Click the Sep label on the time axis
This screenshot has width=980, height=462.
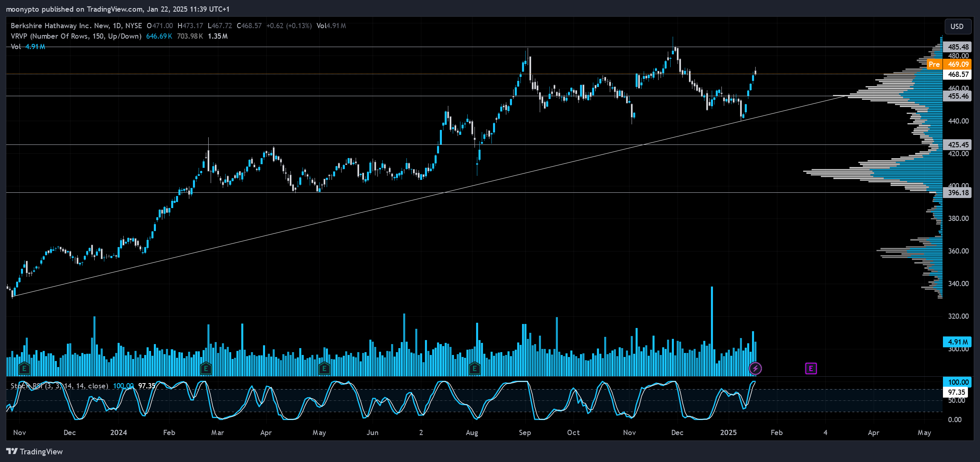(525, 433)
